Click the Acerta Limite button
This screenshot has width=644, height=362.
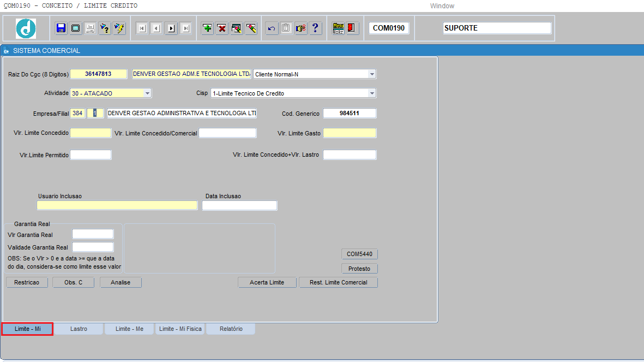pyautogui.click(x=267, y=283)
